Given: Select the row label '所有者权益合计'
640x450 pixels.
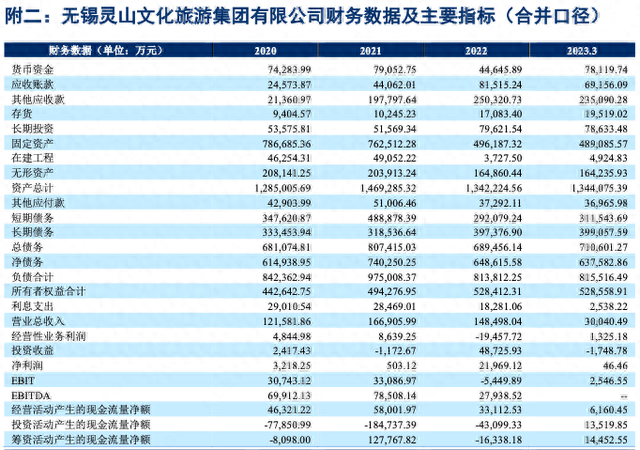Looking at the screenshot, I should [48, 291].
